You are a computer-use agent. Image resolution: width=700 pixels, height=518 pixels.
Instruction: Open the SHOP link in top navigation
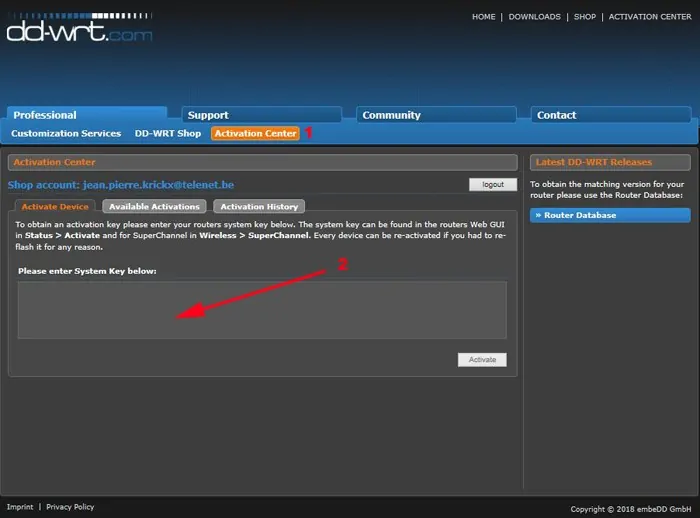click(x=584, y=17)
